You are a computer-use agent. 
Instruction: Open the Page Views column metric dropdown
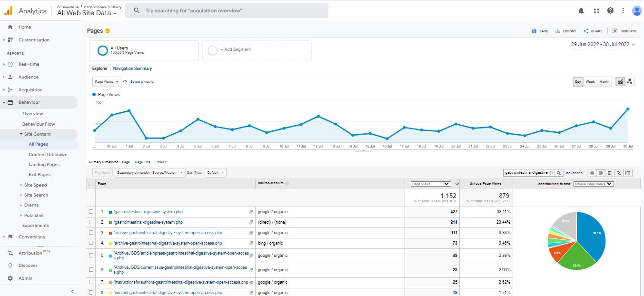tap(430, 184)
